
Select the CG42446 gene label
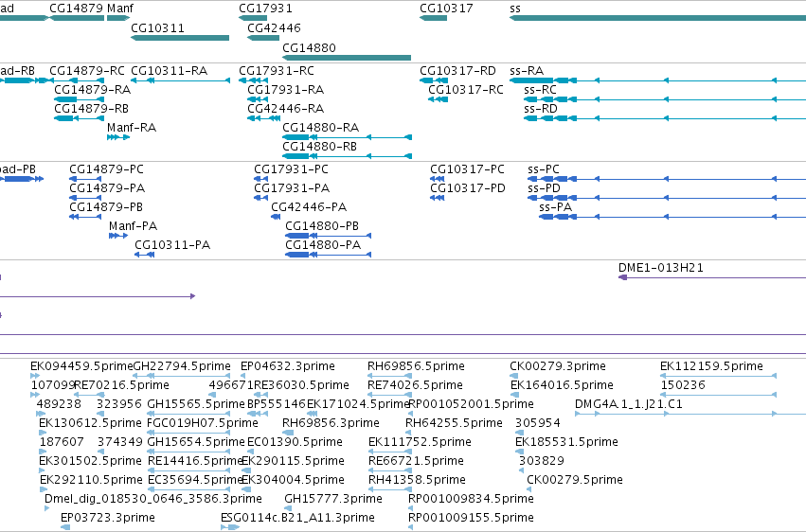tap(274, 27)
